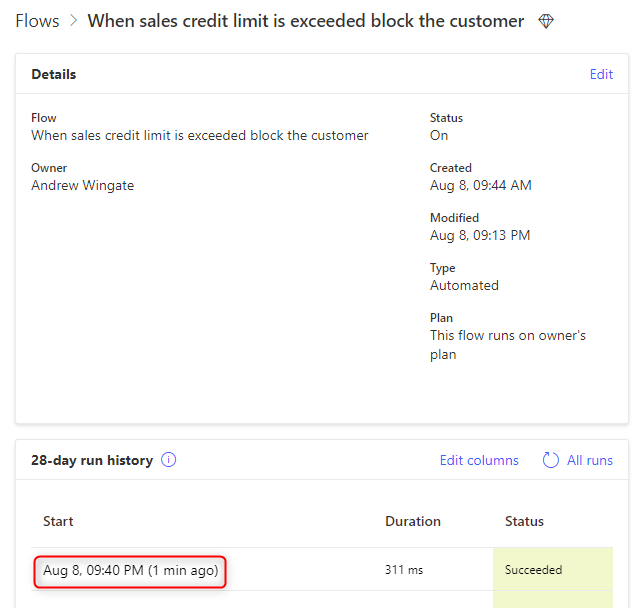
Task: Click the refresh icon next to All runs
Action: 550,460
